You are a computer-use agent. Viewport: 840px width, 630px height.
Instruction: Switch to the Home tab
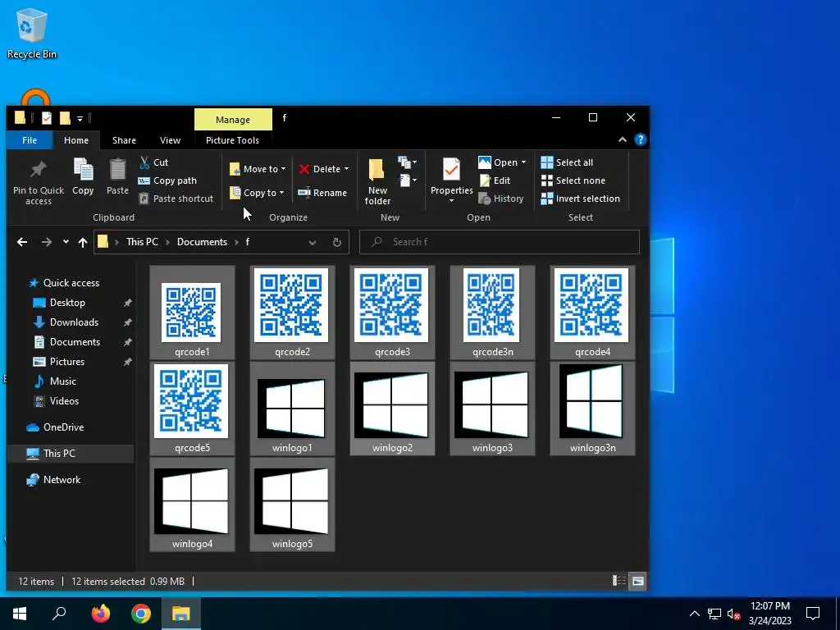[x=76, y=140]
